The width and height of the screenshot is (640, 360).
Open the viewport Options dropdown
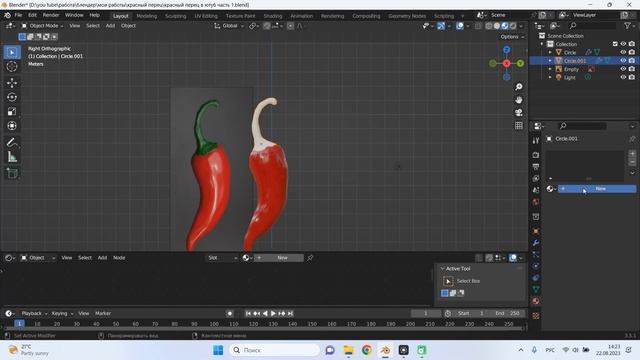pyautogui.click(x=512, y=37)
